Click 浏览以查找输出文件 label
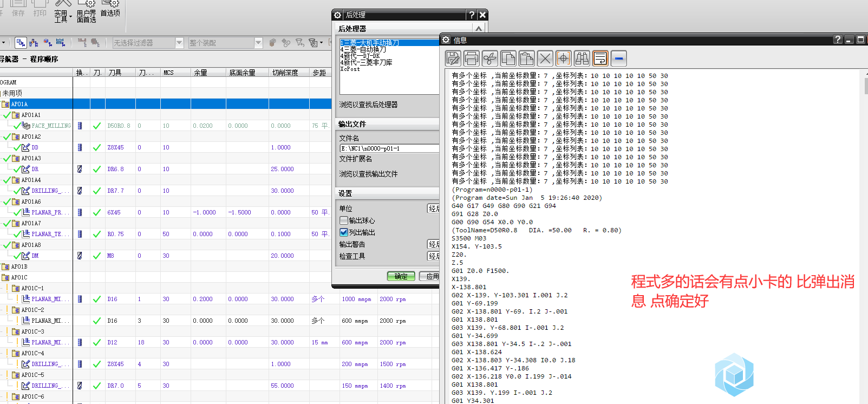868x404 pixels. 369,174
